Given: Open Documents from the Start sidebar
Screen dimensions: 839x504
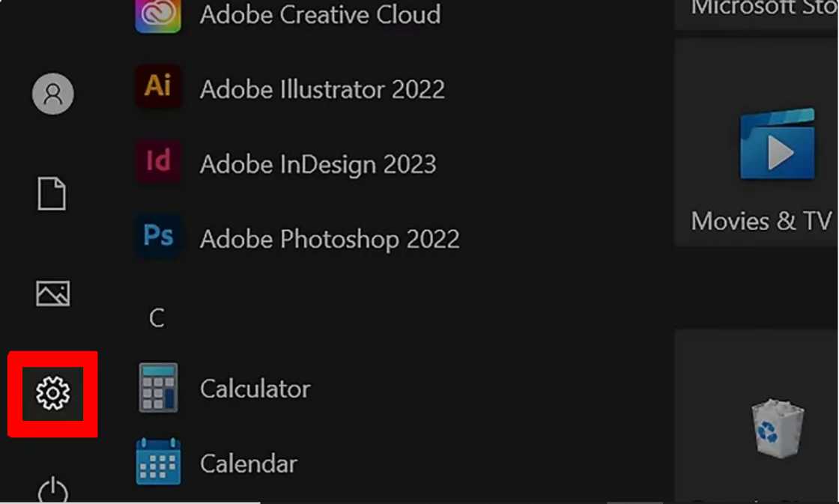Looking at the screenshot, I should 52,194.
